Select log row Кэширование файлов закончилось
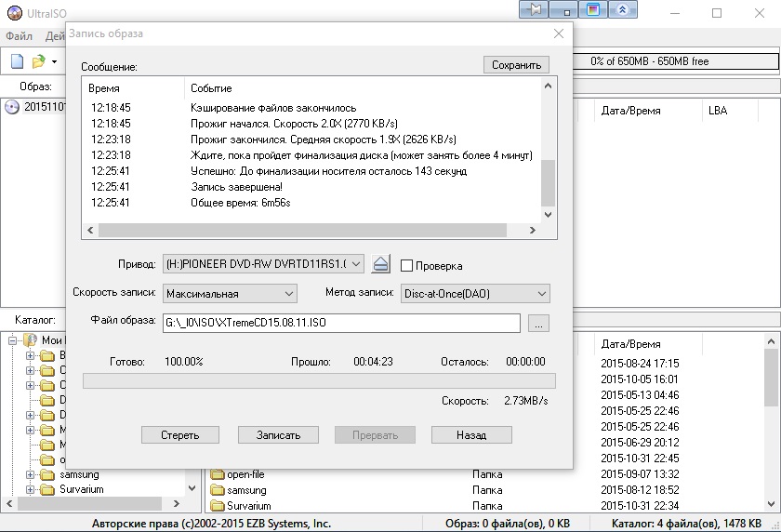The height and width of the screenshot is (532, 781). point(311,108)
